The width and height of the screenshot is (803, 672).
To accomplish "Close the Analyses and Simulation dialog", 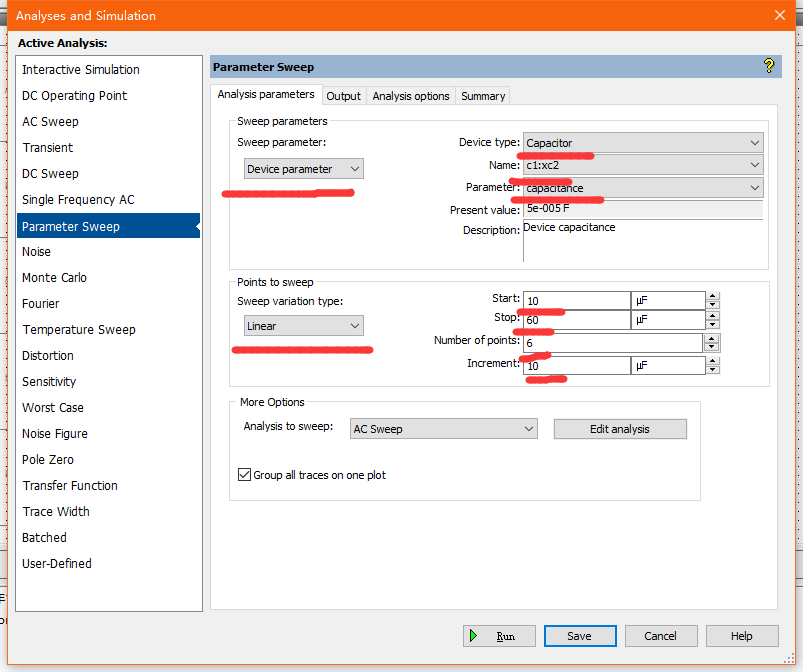I will (x=779, y=15).
